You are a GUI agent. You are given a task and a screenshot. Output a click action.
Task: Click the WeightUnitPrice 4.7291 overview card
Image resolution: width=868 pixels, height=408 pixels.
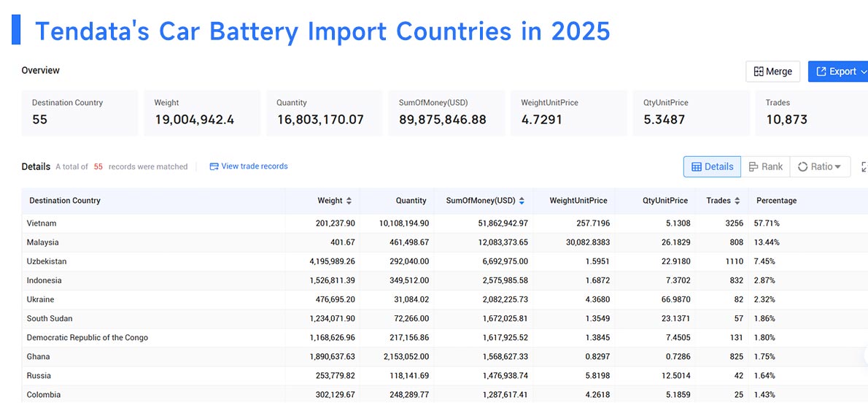tap(569, 113)
